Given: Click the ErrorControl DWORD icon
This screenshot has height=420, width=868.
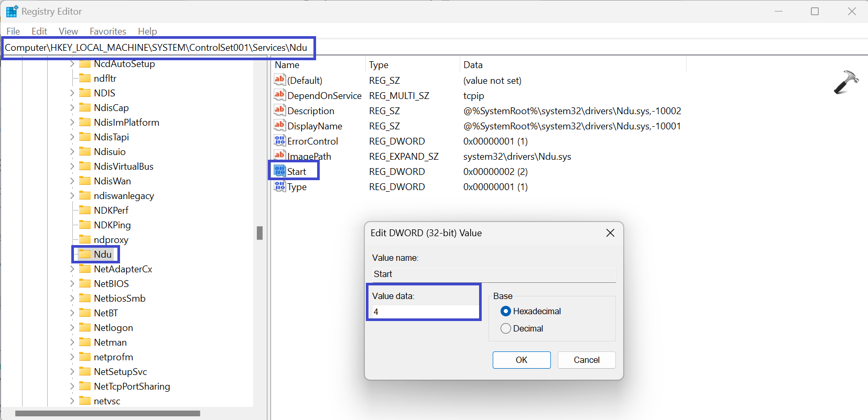Looking at the screenshot, I should (280, 141).
